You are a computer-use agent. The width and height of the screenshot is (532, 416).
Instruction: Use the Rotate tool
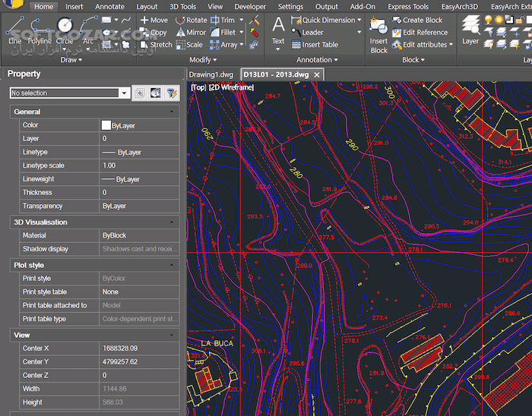point(192,20)
